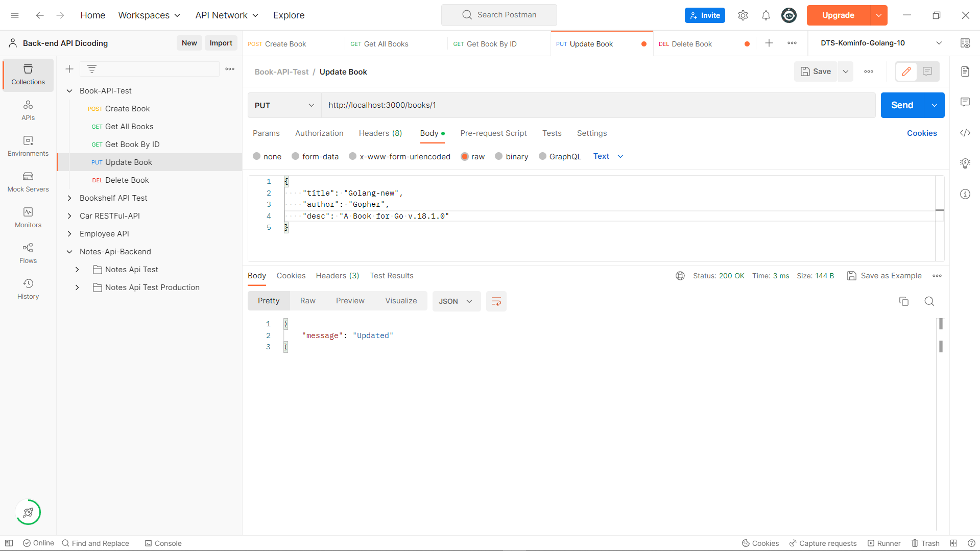Expand the Bookshelf API Test collection

69,198
